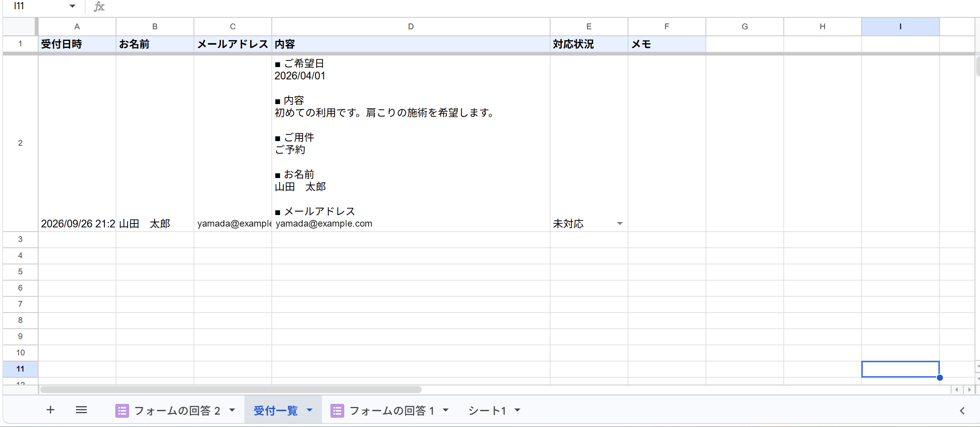
Task: Select column B header
Action: (x=155, y=27)
